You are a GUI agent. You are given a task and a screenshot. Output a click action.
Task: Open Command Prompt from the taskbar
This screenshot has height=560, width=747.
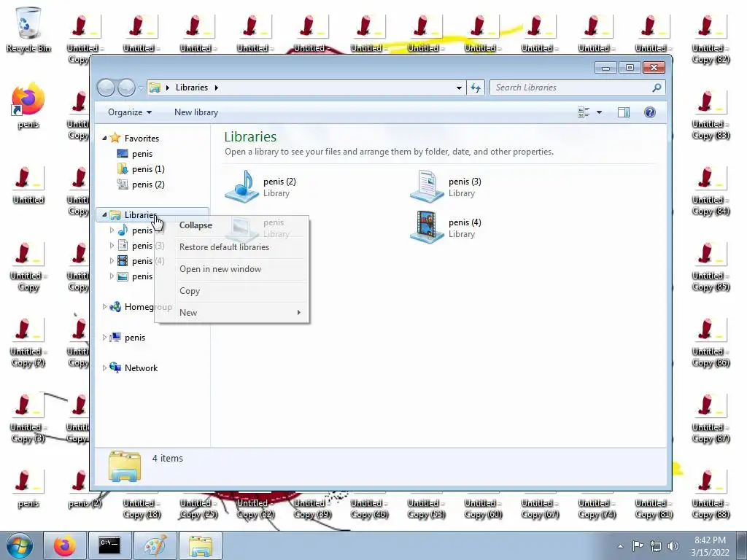point(109,545)
